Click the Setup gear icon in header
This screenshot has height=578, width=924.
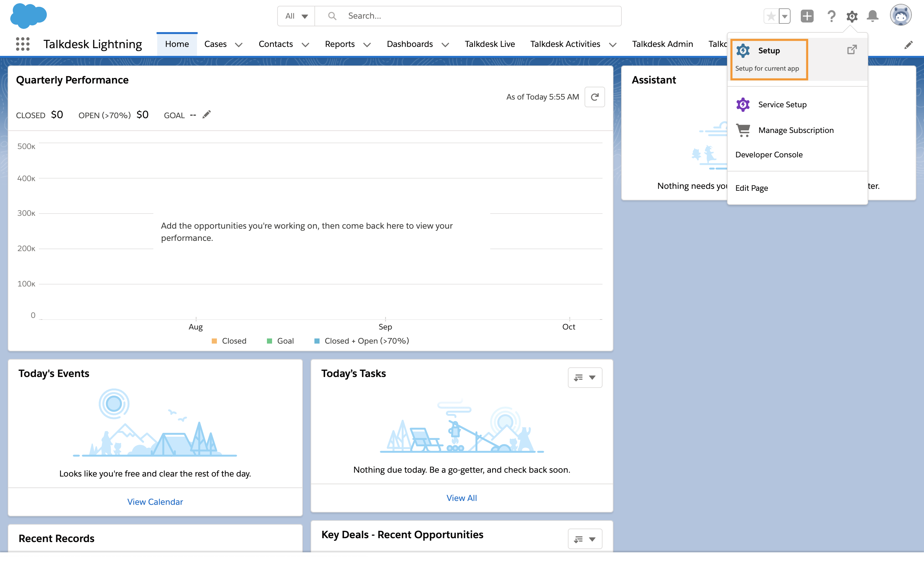[852, 16]
